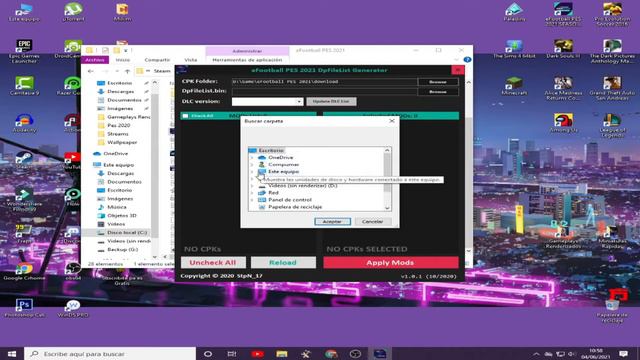Launch Fraps from the desktop

pyautogui.click(x=24, y=234)
